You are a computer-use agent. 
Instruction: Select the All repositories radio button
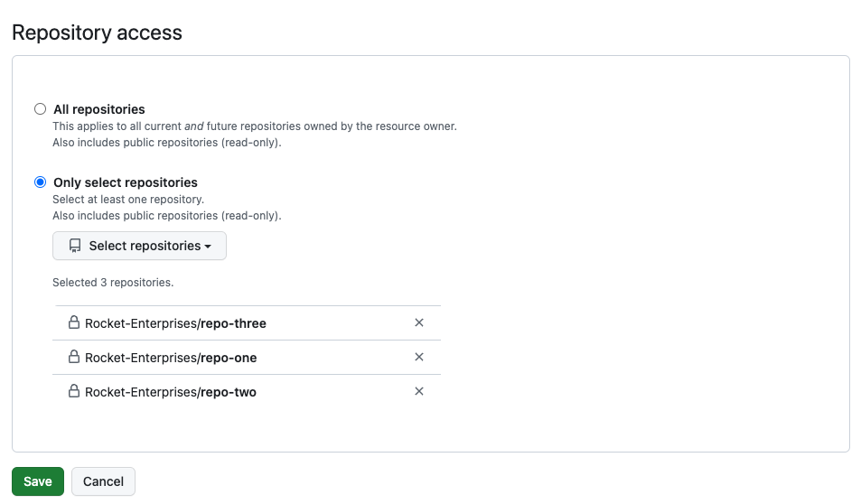(40, 109)
